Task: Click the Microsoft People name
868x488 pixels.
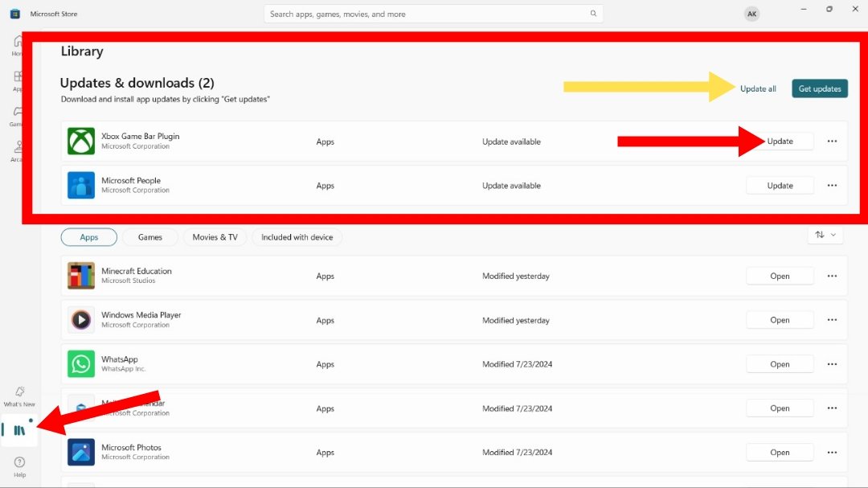Action: pos(131,181)
